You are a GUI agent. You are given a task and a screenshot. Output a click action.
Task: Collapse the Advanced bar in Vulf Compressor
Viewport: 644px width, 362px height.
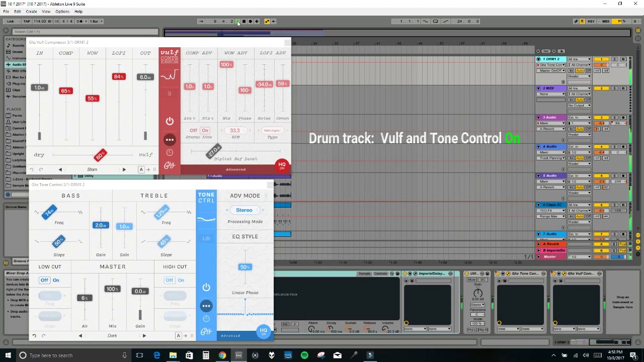(235, 169)
